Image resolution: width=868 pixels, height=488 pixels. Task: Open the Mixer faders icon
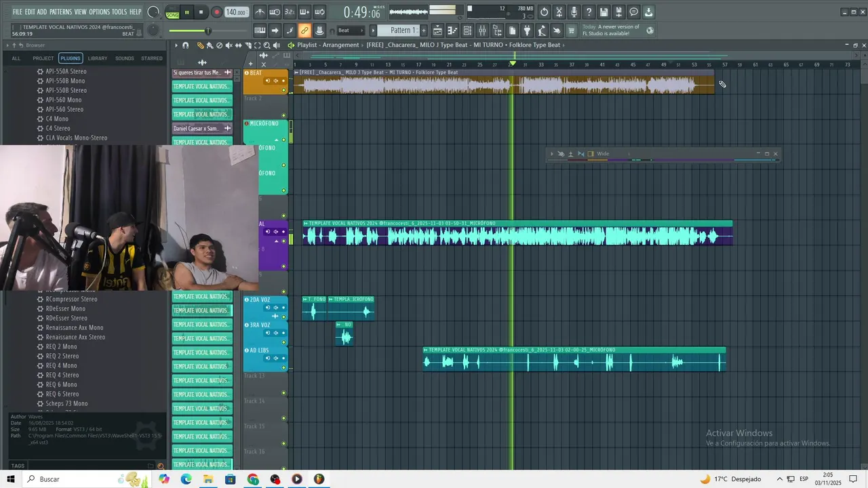click(482, 30)
